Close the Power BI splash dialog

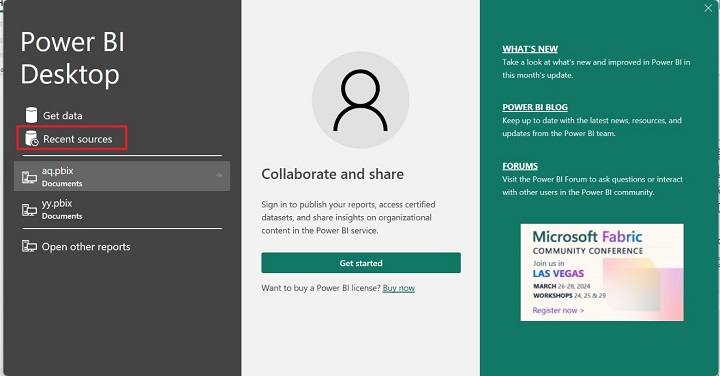[708, 8]
